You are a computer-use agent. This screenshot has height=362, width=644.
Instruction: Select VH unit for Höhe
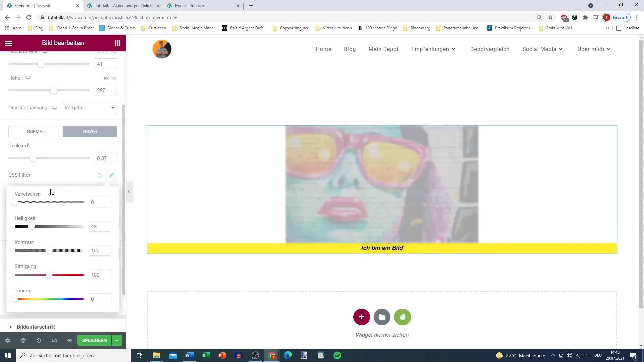pyautogui.click(x=114, y=78)
